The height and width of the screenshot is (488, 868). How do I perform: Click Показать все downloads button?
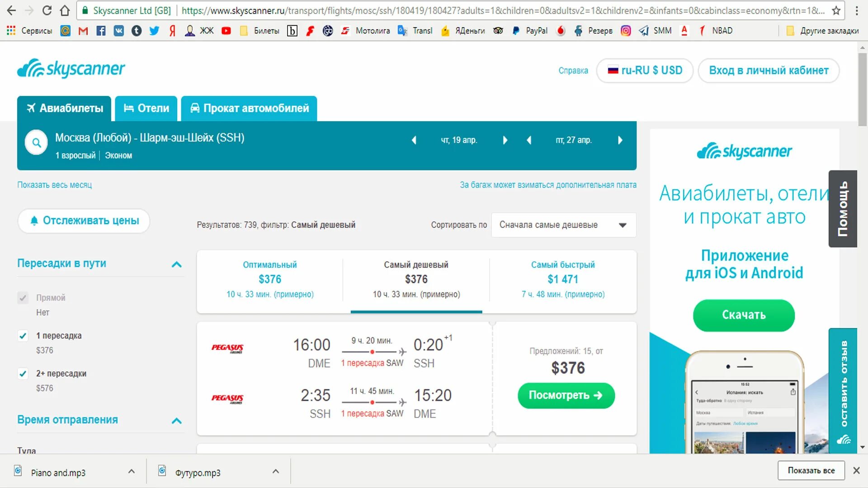(811, 470)
